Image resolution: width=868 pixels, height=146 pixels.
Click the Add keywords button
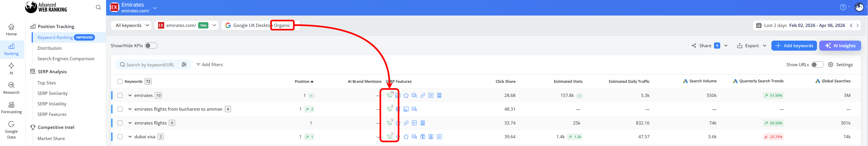click(794, 46)
